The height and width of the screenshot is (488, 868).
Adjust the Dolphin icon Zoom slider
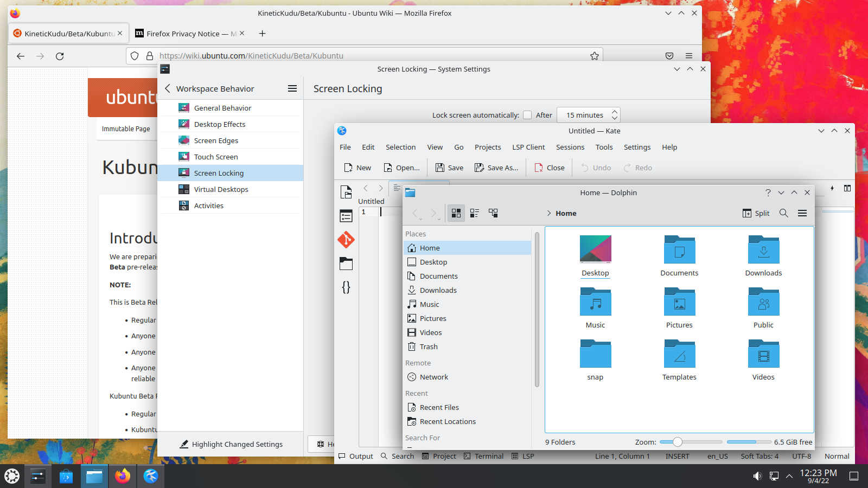[678, 442]
